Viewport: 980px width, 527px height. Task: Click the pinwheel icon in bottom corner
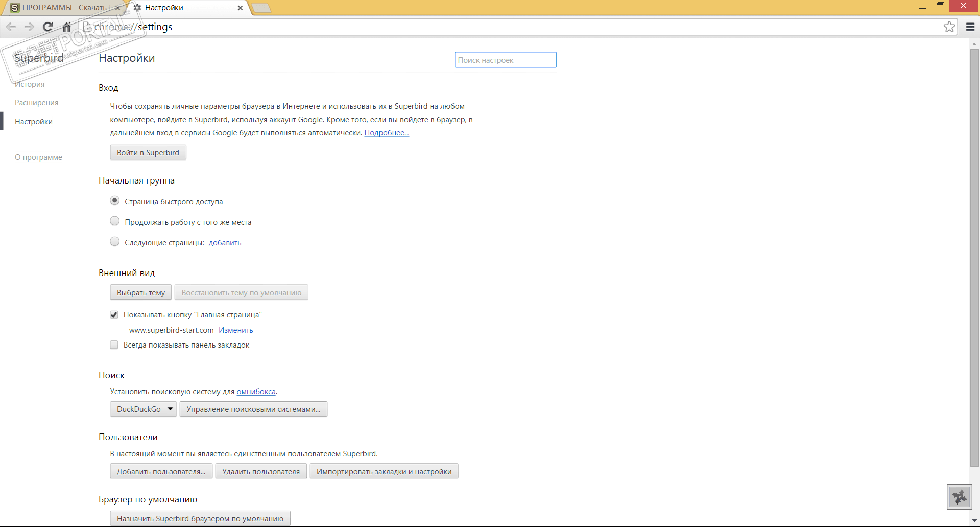pos(960,496)
